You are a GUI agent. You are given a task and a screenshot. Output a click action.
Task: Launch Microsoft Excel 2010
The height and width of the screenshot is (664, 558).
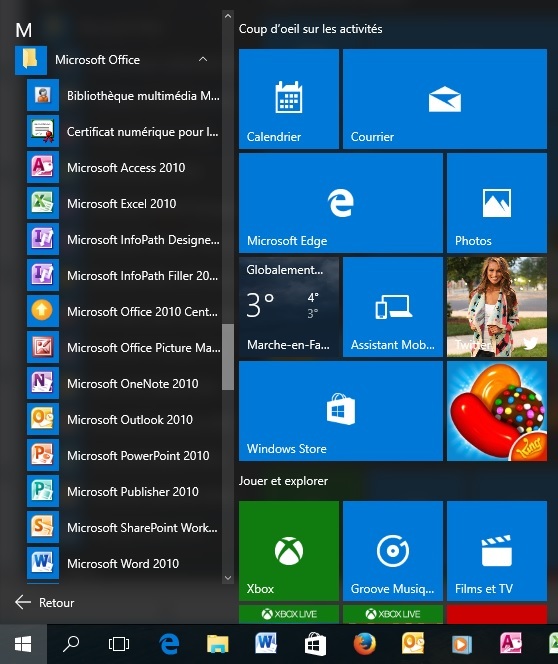click(124, 204)
